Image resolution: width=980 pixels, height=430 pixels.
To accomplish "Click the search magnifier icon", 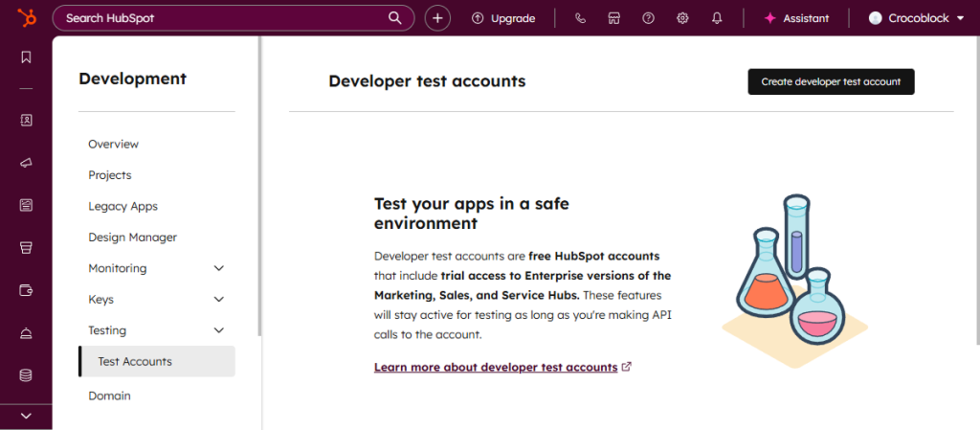I will 395,18.
